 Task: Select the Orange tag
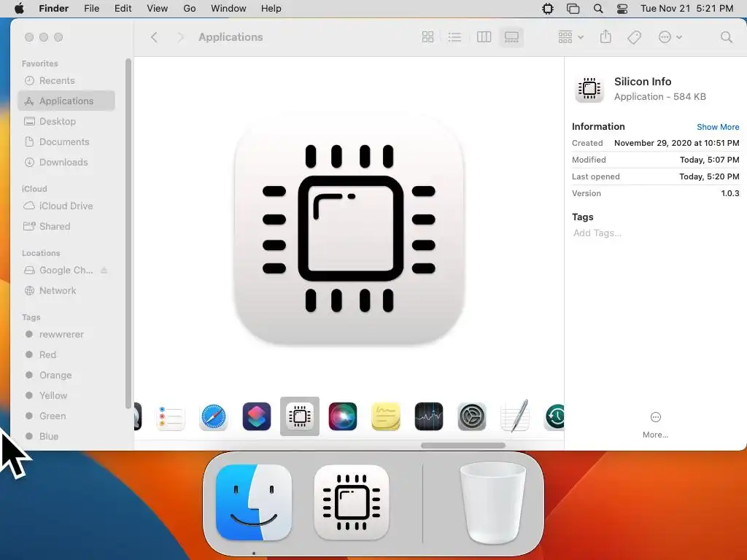[x=66, y=376]
